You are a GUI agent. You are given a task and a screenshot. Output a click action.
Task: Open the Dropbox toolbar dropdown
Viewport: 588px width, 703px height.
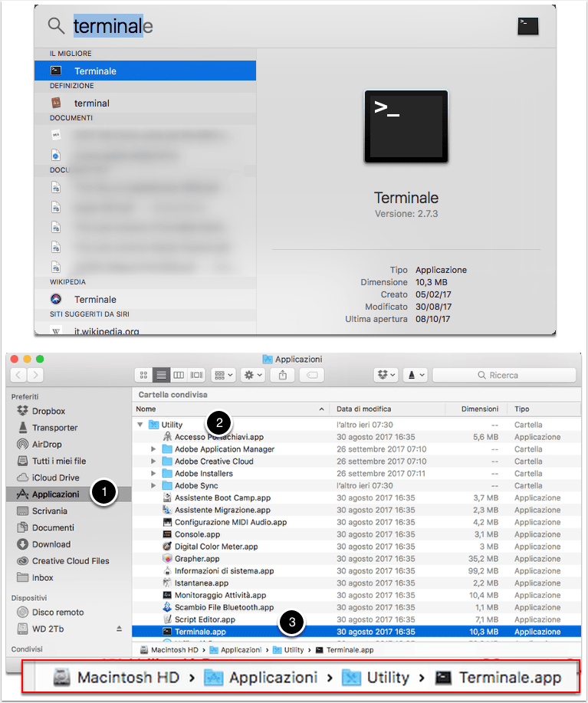[386, 375]
